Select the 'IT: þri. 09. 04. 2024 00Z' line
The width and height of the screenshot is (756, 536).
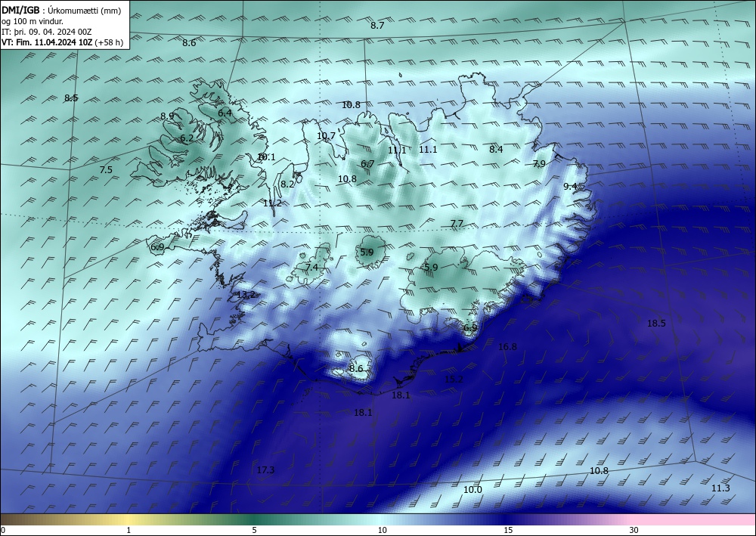point(47,32)
